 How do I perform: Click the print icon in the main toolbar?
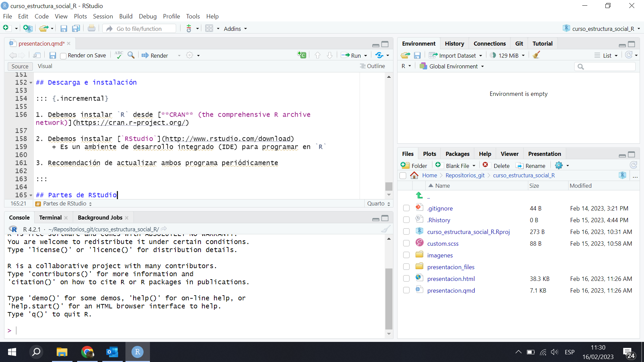(x=91, y=29)
